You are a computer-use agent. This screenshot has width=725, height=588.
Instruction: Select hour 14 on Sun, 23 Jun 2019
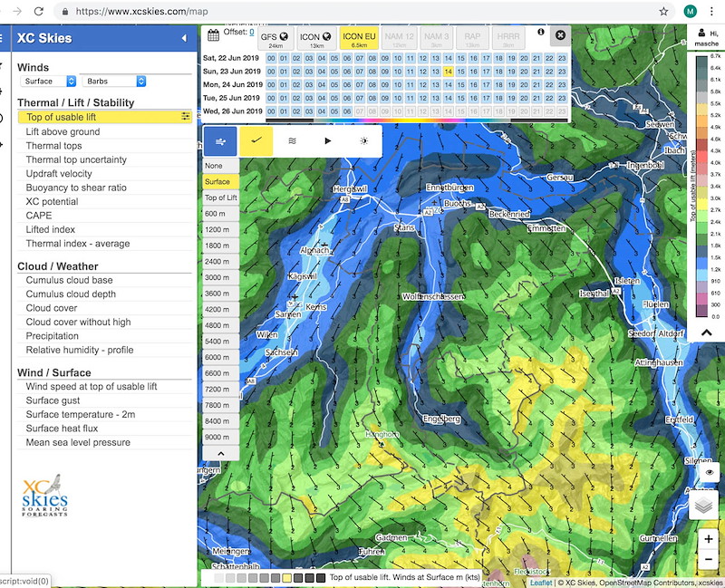tap(448, 72)
